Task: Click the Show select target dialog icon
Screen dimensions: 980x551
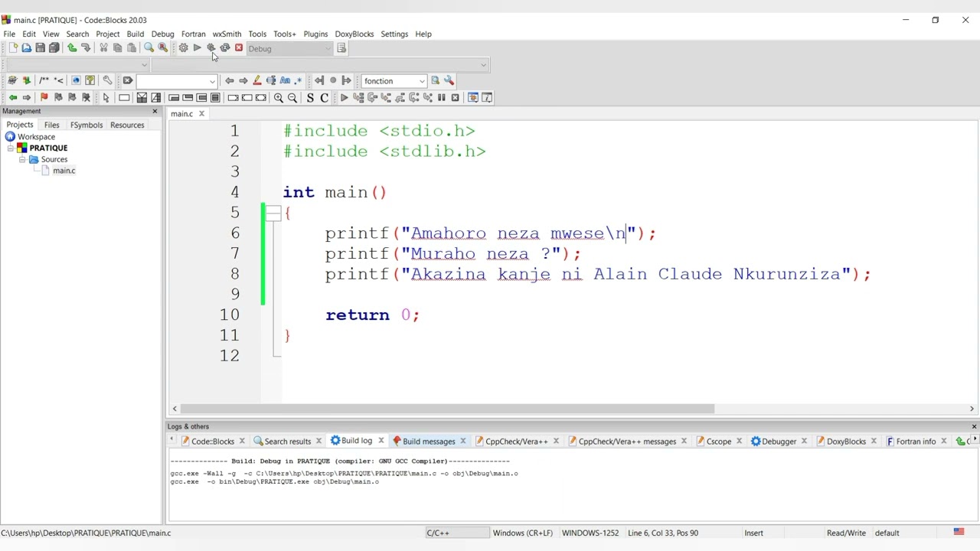Action: click(341, 48)
